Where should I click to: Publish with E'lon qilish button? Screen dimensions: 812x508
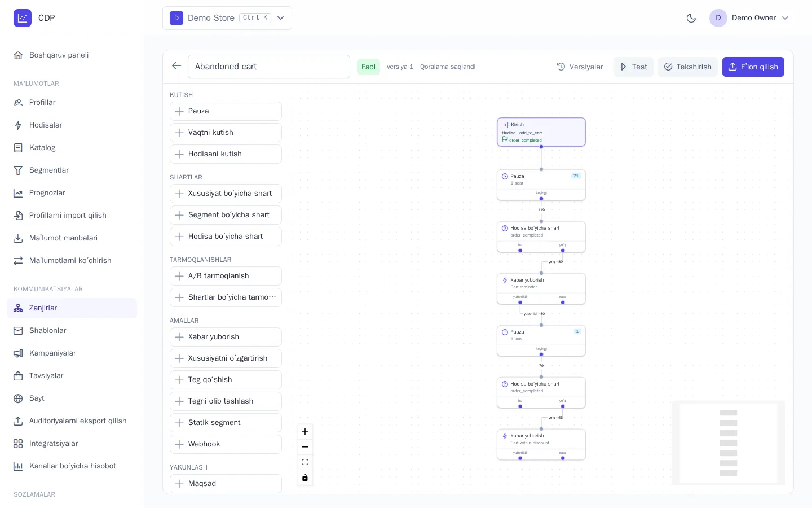[753, 67]
